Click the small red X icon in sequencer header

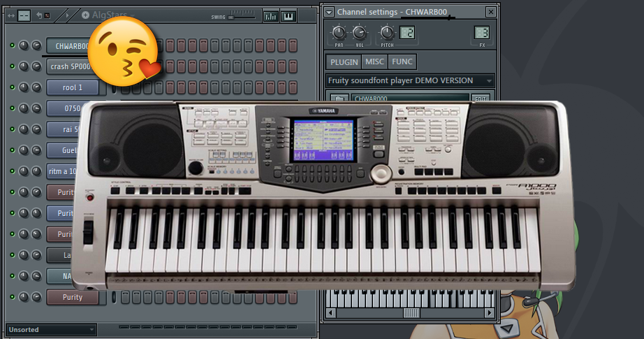pyautogui.click(x=47, y=15)
